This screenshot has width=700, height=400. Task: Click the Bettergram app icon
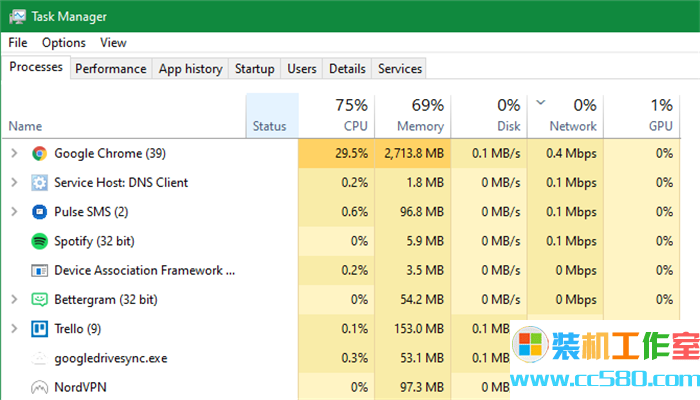39,300
